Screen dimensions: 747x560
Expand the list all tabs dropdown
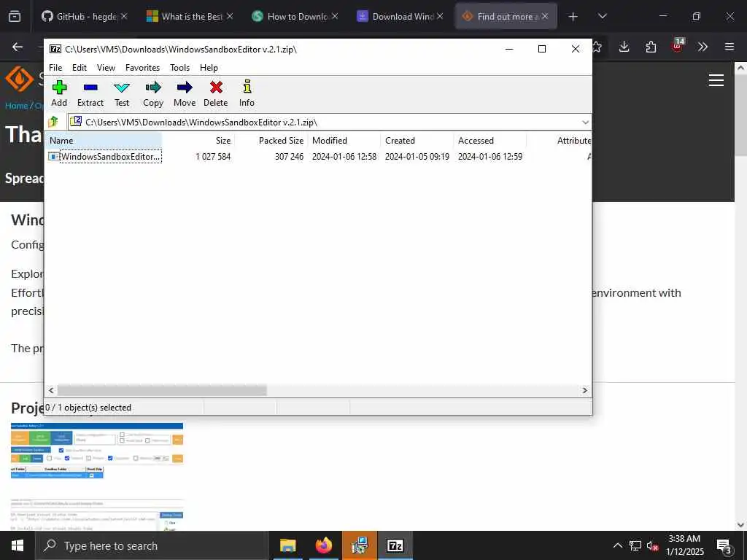[602, 16]
